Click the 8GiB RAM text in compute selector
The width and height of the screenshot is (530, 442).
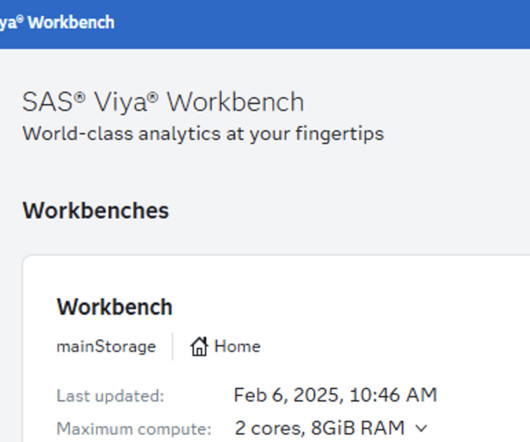coord(358,428)
